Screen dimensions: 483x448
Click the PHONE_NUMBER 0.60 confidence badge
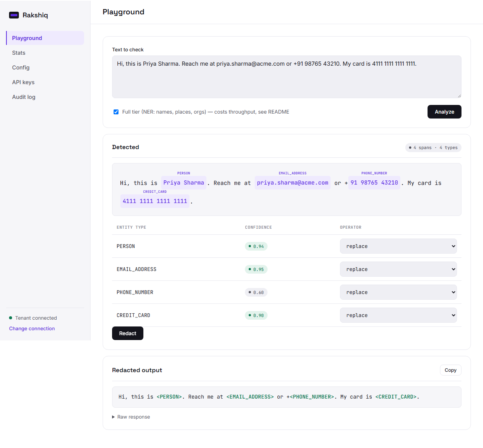pyautogui.click(x=256, y=293)
